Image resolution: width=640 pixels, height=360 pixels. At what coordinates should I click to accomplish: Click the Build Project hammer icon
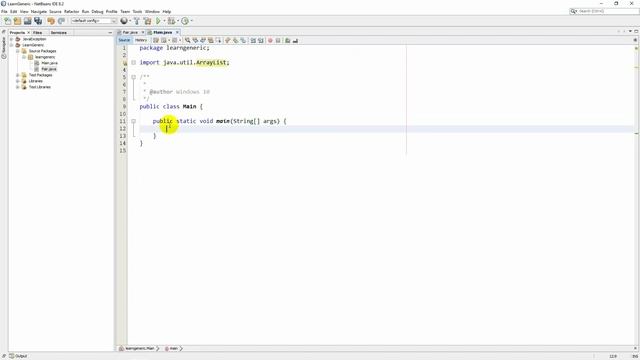coord(137,21)
